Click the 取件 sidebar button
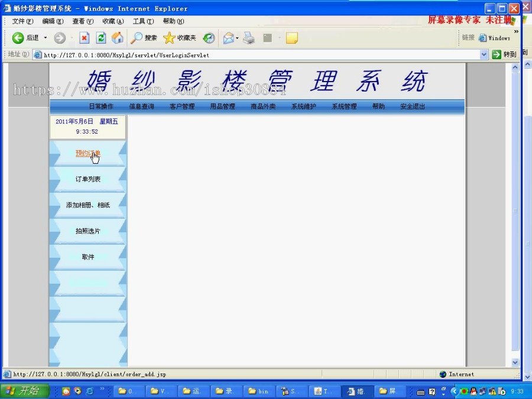Viewport: 532px width, 399px height. pos(87,257)
